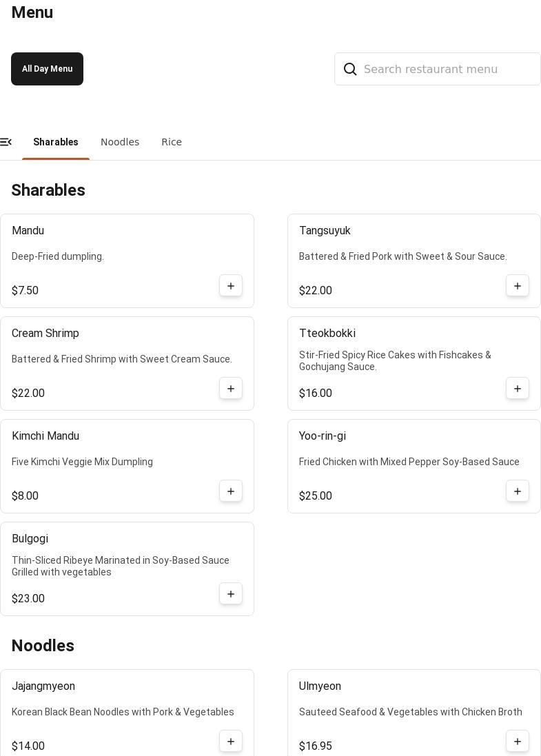Image resolution: width=541 pixels, height=756 pixels.
Task: Add Cream Shrimp to cart
Action: pyautogui.click(x=231, y=389)
